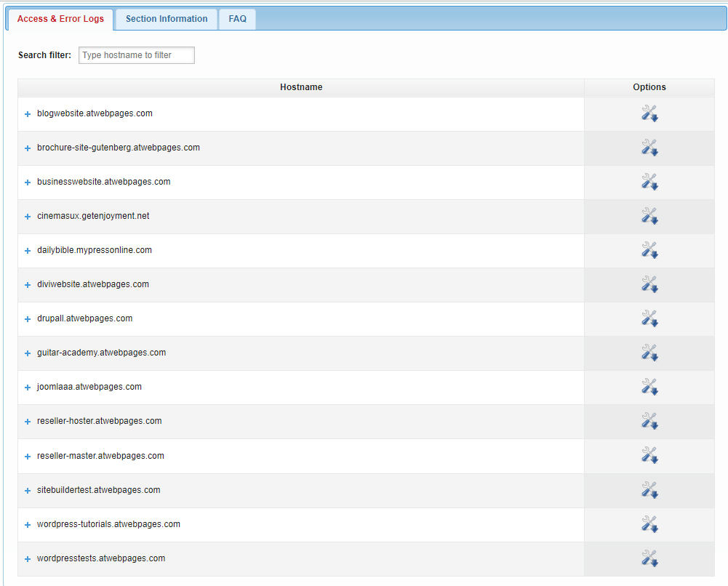The width and height of the screenshot is (728, 586).
Task: Click the tools icon for joomlaaa.atwebpages.com
Action: pos(649,386)
